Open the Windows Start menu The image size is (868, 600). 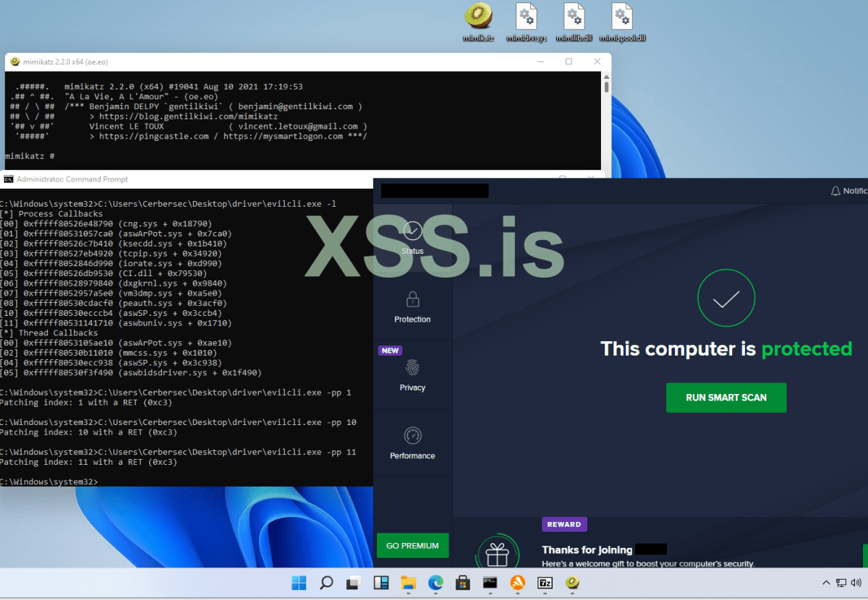tap(299, 583)
